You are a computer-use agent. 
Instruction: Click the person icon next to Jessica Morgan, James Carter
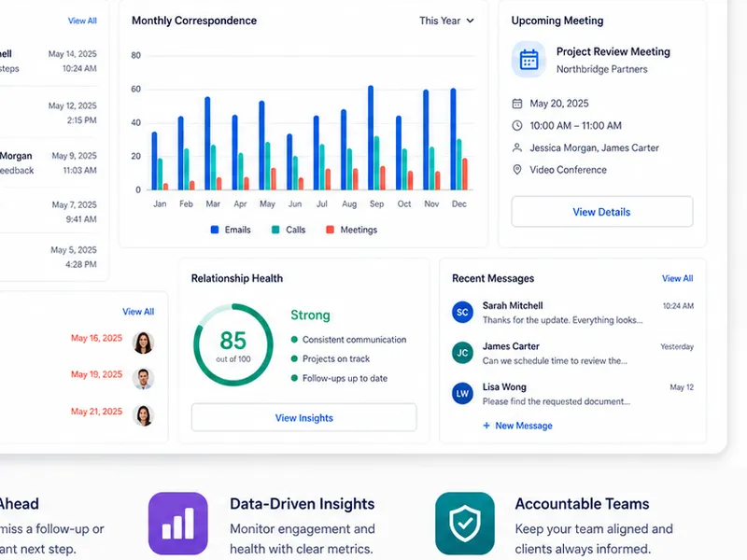517,147
